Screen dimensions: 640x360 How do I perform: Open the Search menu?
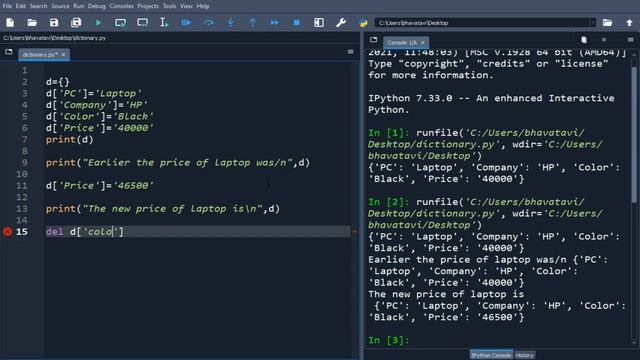[x=38, y=6]
